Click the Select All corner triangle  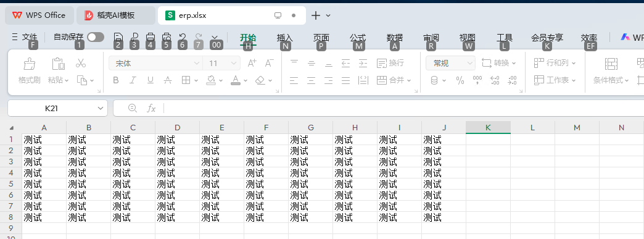(12, 127)
